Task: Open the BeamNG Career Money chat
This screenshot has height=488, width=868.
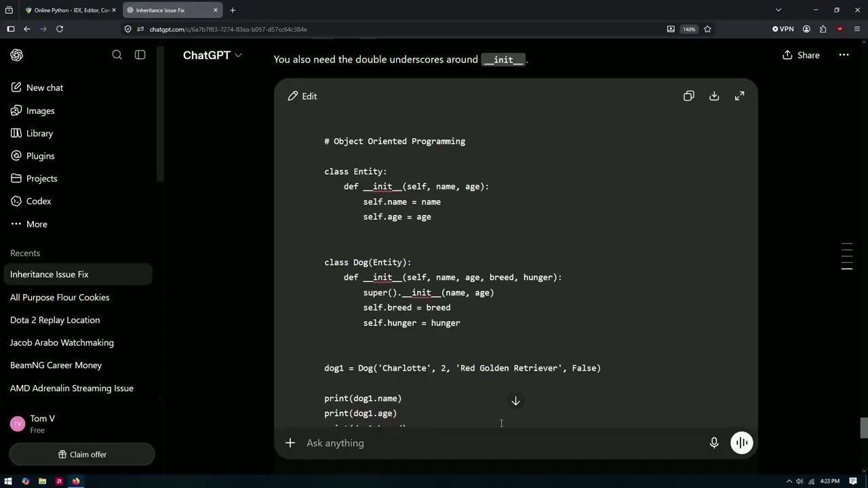Action: [78, 365]
